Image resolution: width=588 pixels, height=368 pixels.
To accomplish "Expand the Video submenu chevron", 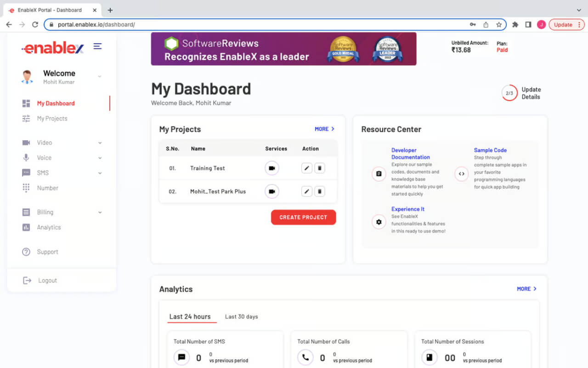I will point(100,143).
